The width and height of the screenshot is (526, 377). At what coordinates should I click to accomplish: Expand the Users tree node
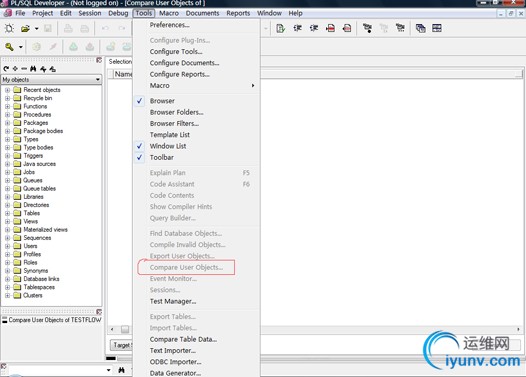tap(7, 246)
